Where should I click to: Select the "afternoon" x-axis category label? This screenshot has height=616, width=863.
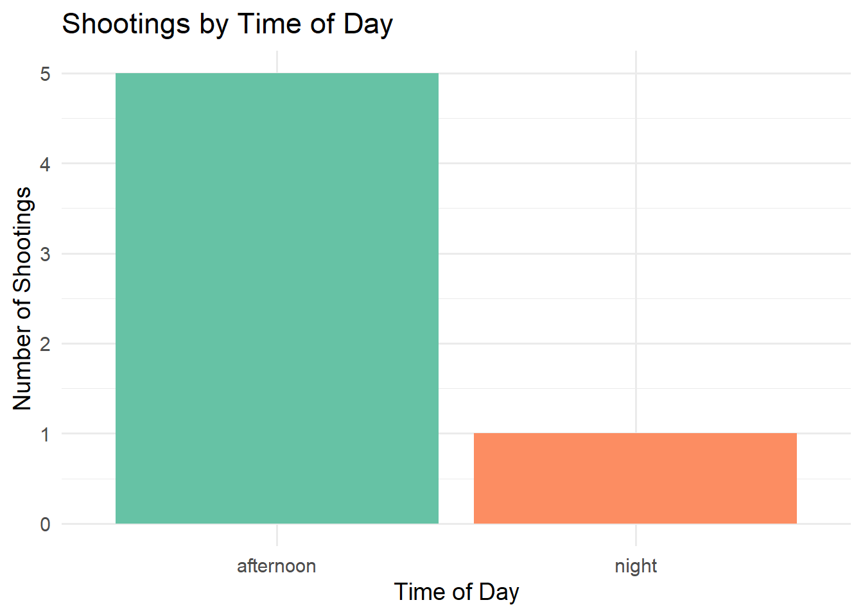[277, 566]
